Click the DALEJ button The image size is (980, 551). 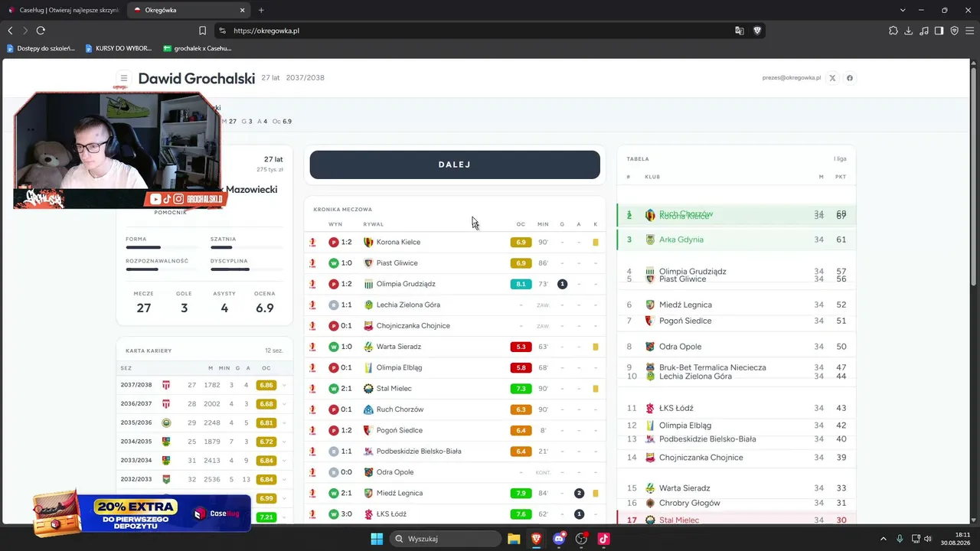[x=455, y=165]
